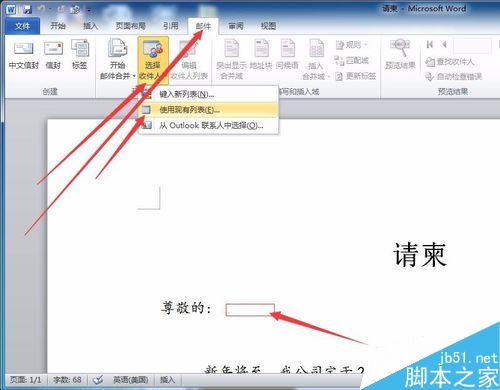Image resolution: width=500 pixels, height=390 pixels.
Task: Switch to the 插入 (Insert) ribbon tab
Action: [x=90, y=26]
